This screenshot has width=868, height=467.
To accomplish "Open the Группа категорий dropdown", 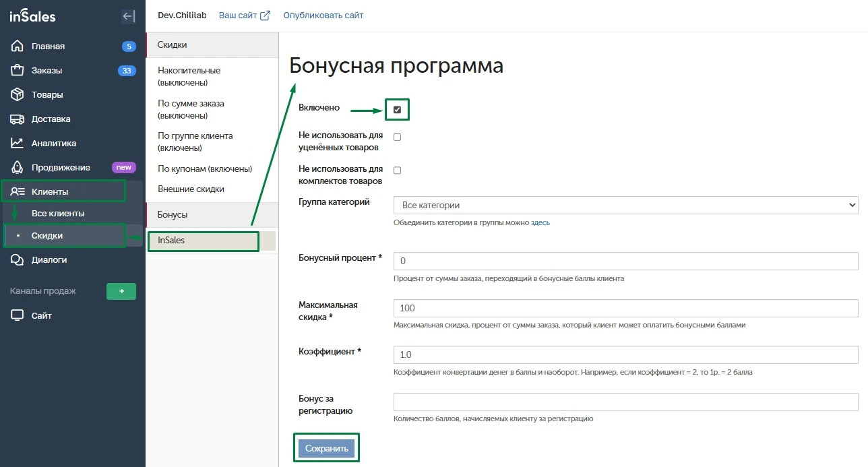I will coord(625,205).
